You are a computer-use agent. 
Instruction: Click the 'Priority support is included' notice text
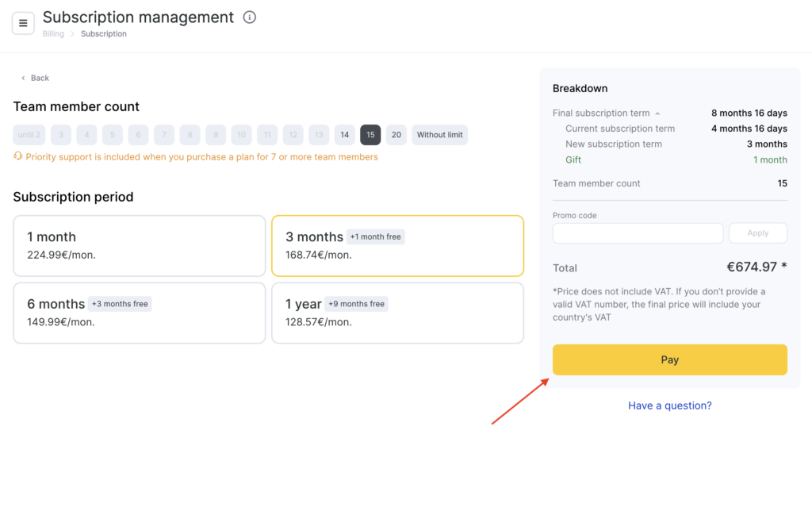(x=202, y=157)
